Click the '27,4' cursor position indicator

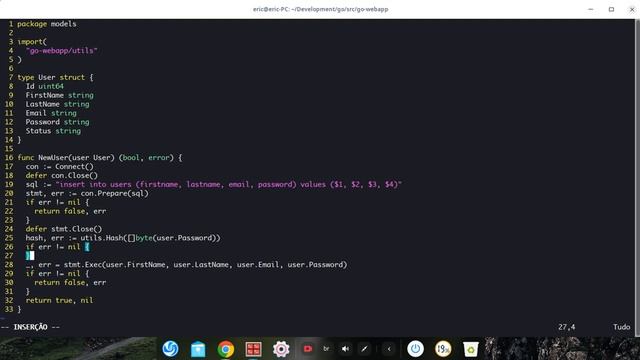[x=567, y=327]
